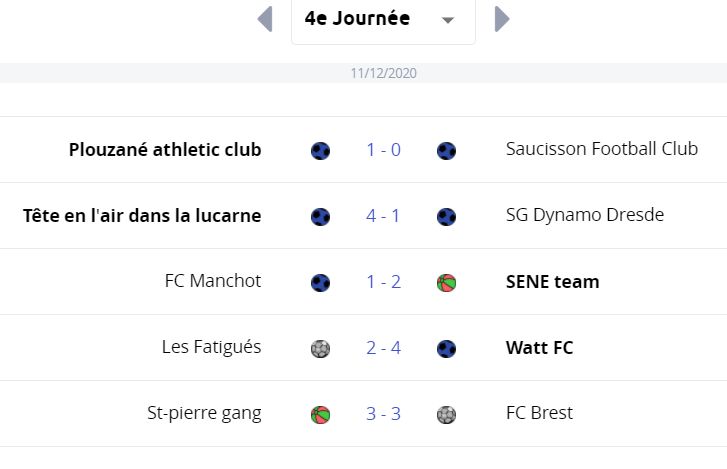Click SENE team's red-green ball icon
This screenshot has width=727, height=469.
[x=446, y=283]
